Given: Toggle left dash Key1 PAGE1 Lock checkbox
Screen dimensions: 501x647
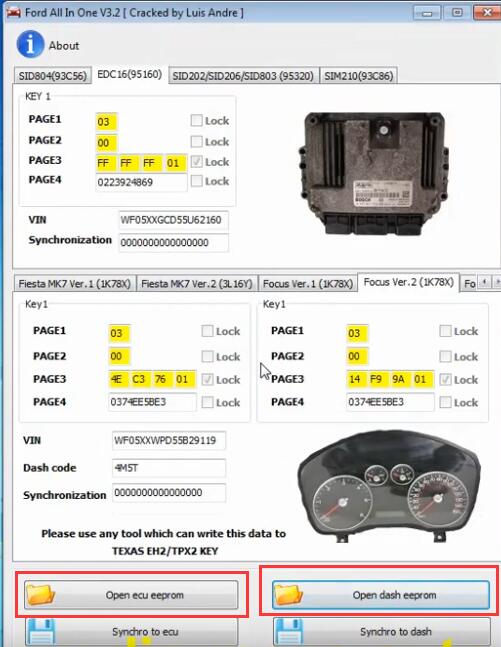Looking at the screenshot, I should tap(207, 331).
